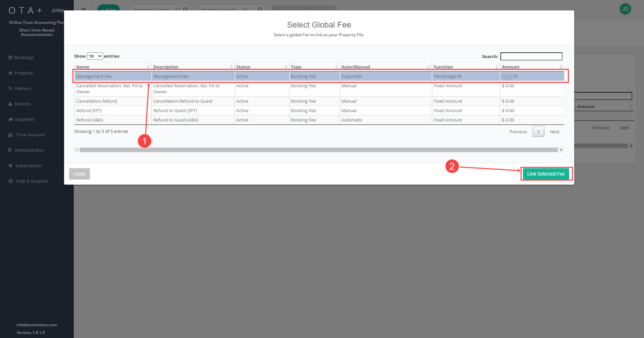The width and height of the screenshot is (644, 338).
Task: Go to the Next page in the dialog
Action: 554,132
